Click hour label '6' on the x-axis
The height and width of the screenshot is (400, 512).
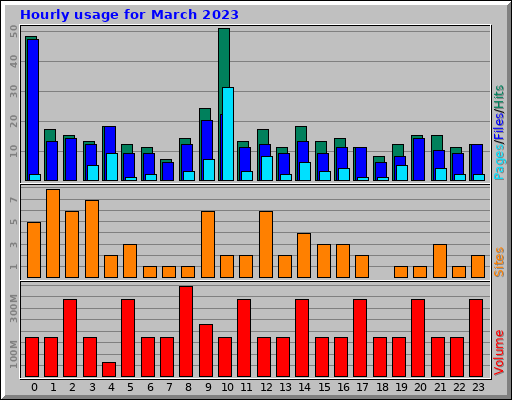(150, 387)
